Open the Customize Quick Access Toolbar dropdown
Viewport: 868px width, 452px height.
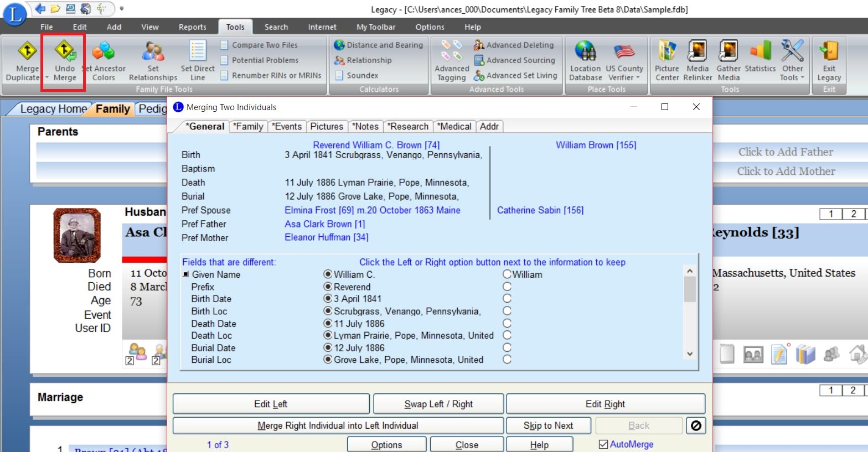click(121, 9)
